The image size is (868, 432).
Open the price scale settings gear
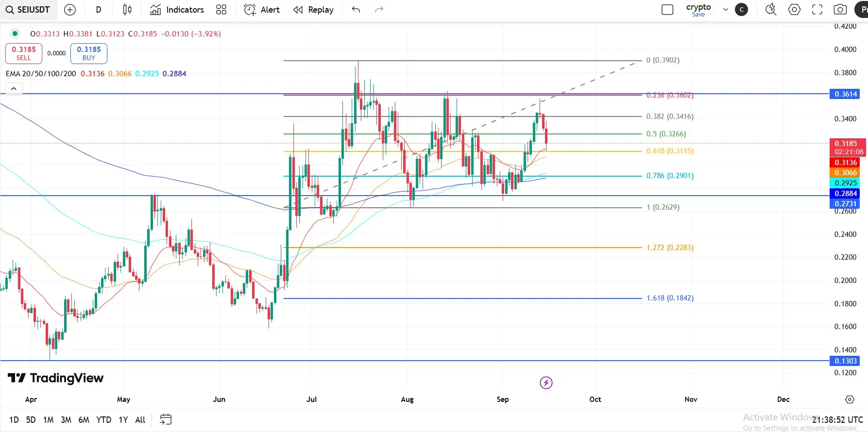point(850,399)
